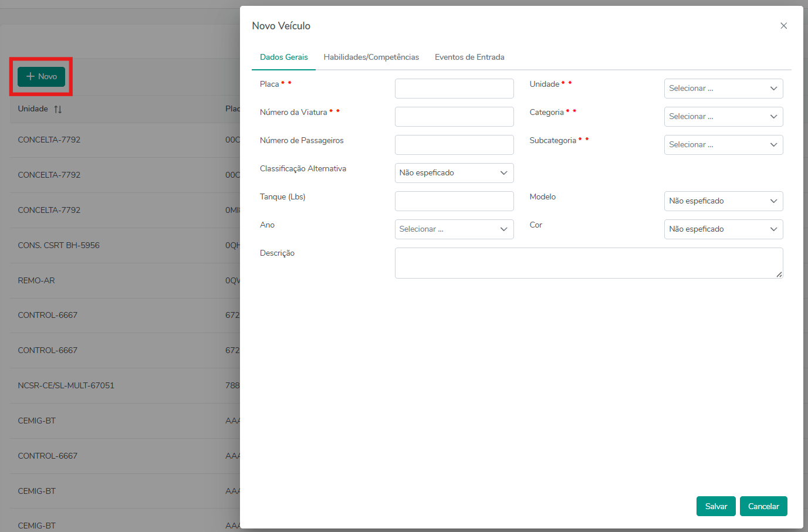
Task: Select the Ano dropdown
Action: coord(454,229)
